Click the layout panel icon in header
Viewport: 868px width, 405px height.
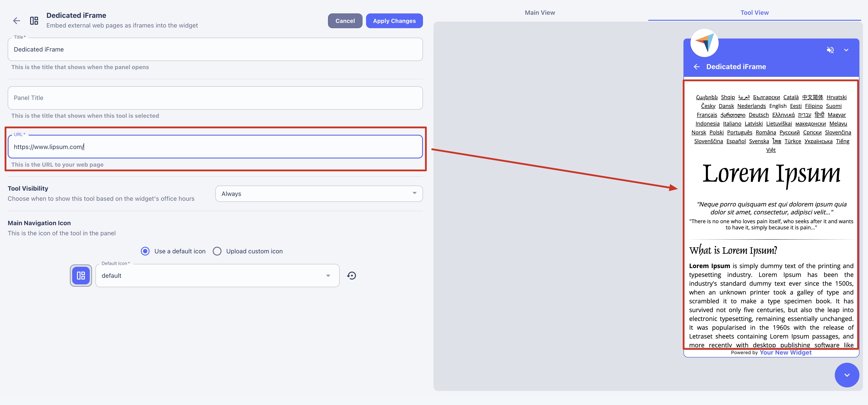[34, 20]
